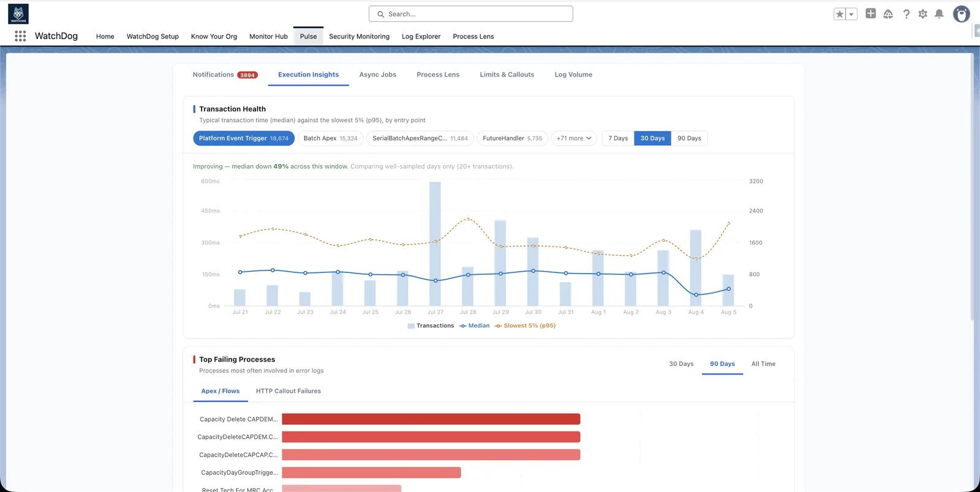The image size is (980, 492).
Task: Click the CapacityDeleteCAPCAP.C... failure bar
Action: 431,455
